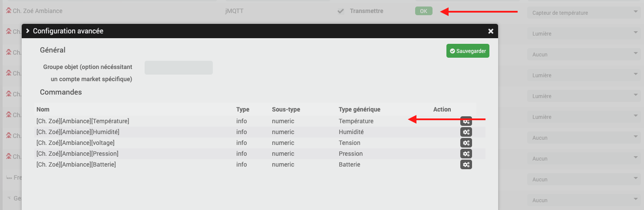
Task: Toggle the Transmettre checkbox
Action: [x=341, y=11]
